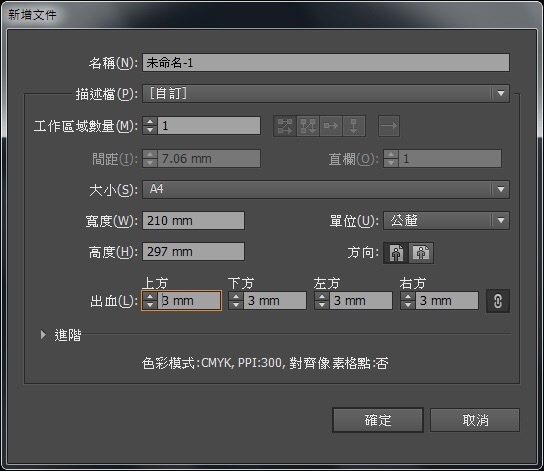Open the 大小 A4 size dropdown

326,189
